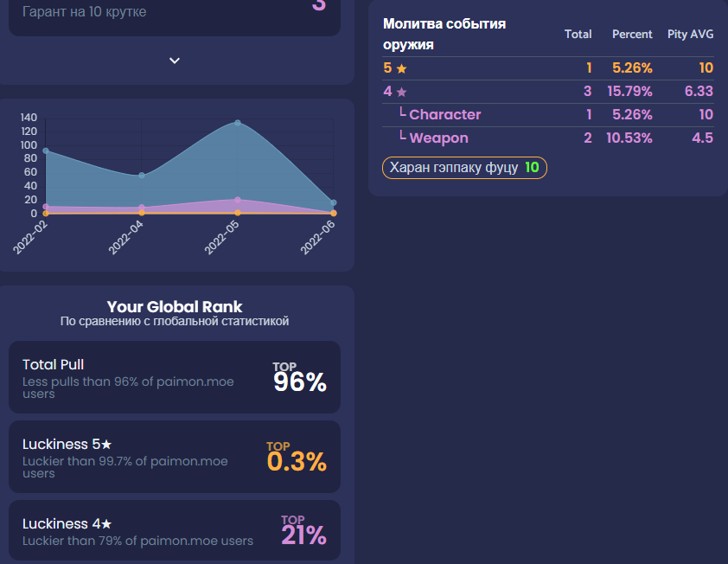Select the blue peak point at 2022-05
The image size is (728, 564).
pos(238,123)
